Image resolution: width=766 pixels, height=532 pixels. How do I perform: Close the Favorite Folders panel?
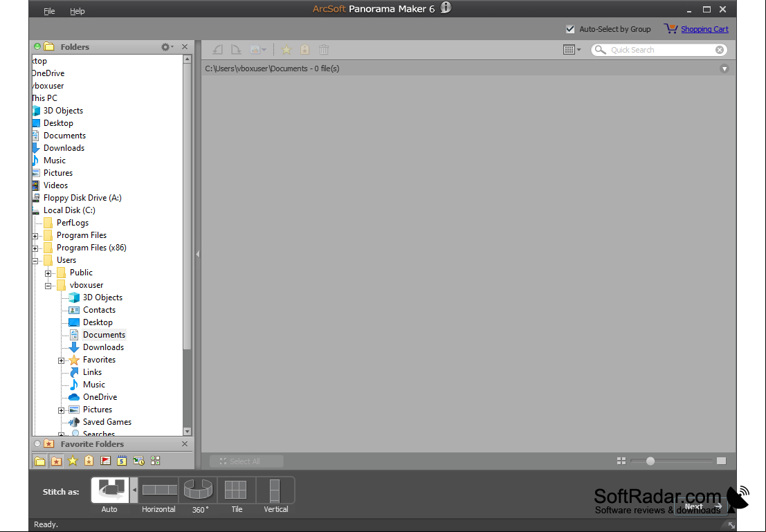[x=185, y=443]
